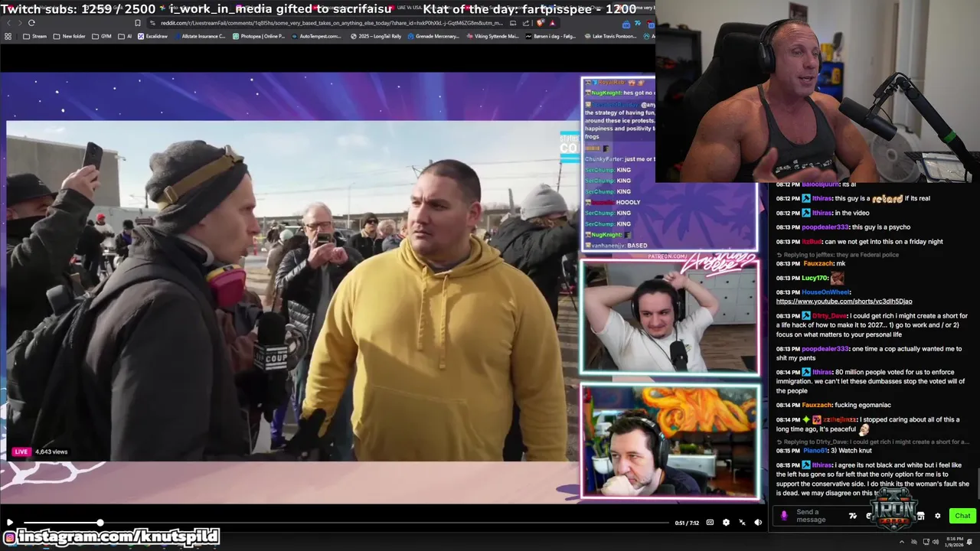Click username ItzBud in chat
The image size is (980, 551).
coord(812,241)
